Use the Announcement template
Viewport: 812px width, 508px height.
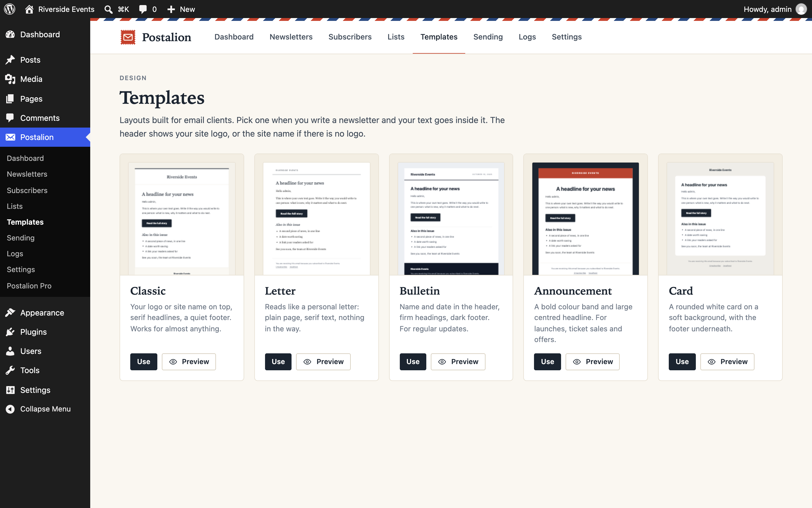(547, 362)
